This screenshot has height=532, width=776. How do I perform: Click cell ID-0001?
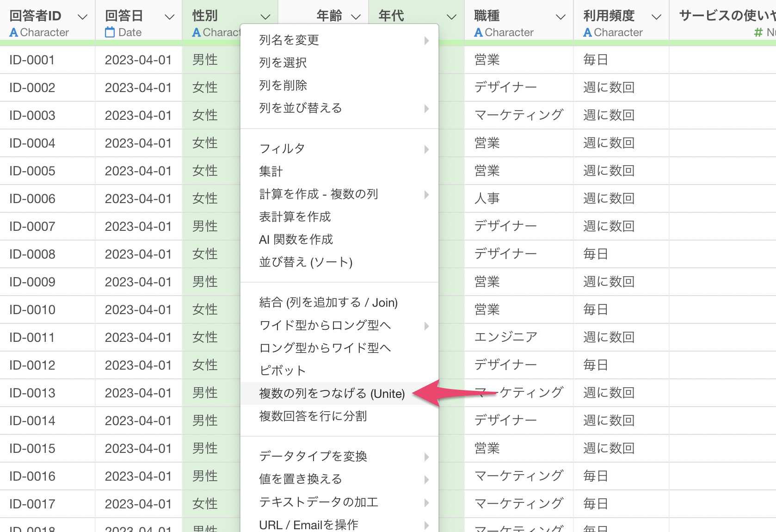(47, 60)
